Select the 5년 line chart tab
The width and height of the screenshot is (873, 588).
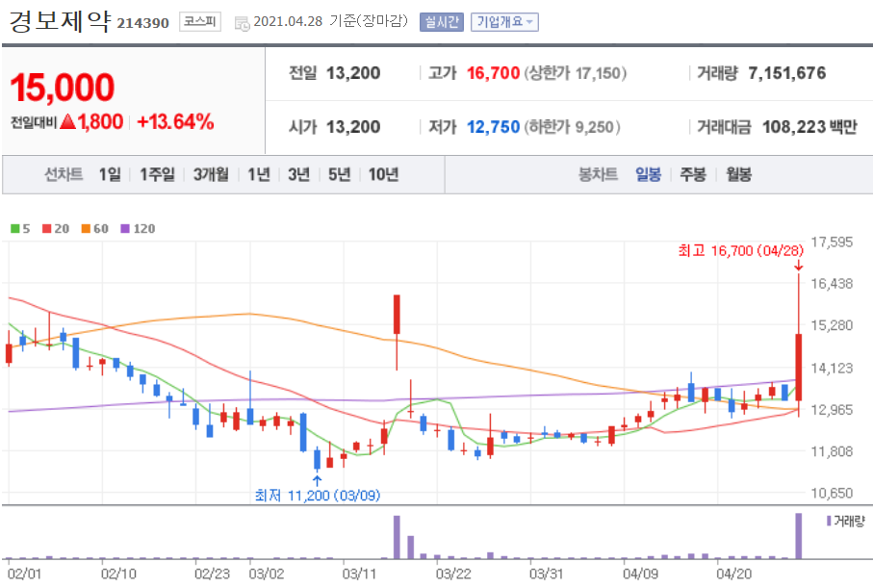pos(339,175)
